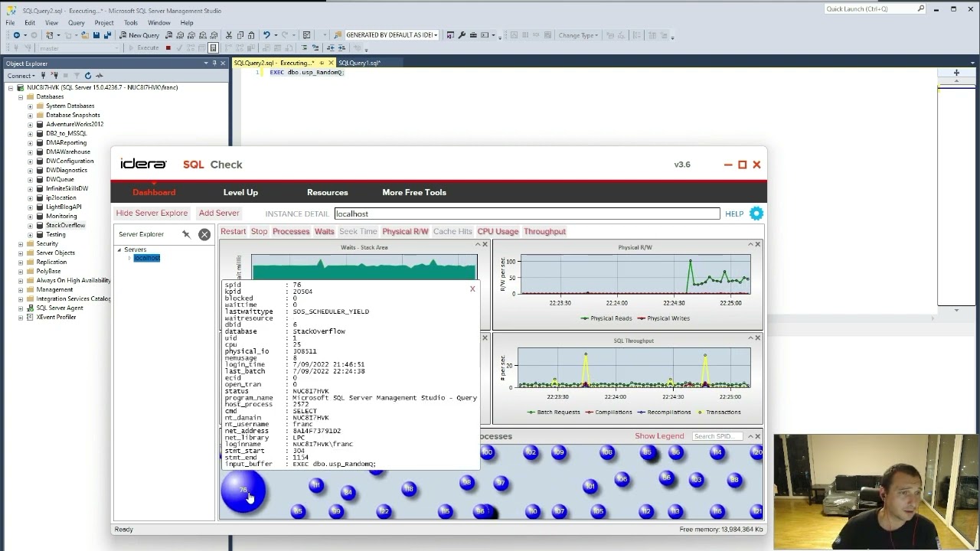The width and height of the screenshot is (980, 551).
Task: Collapse the Waits - Stack Area chart panel
Action: click(478, 245)
